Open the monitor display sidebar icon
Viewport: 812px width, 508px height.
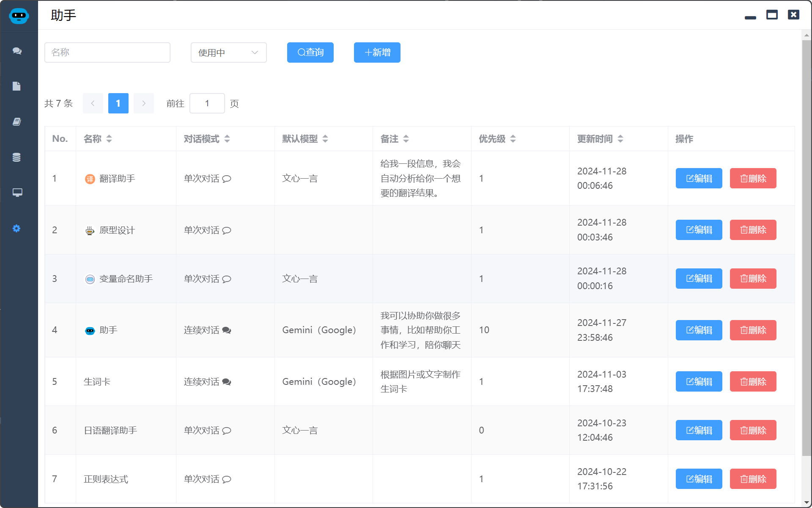(17, 193)
